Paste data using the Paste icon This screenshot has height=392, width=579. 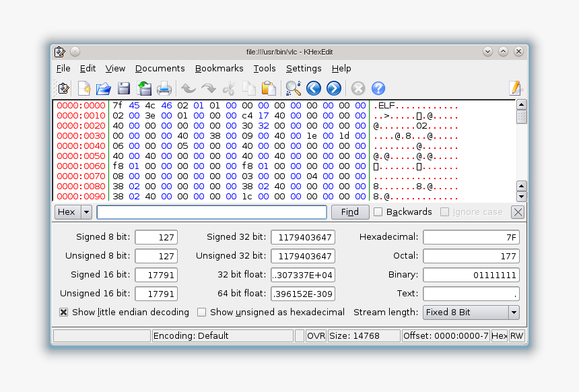pos(269,88)
